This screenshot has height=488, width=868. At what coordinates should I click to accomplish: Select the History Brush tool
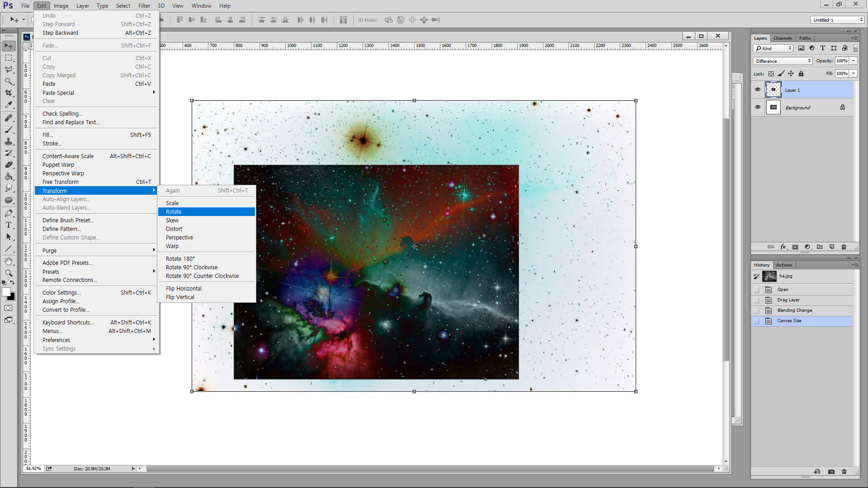[x=9, y=153]
